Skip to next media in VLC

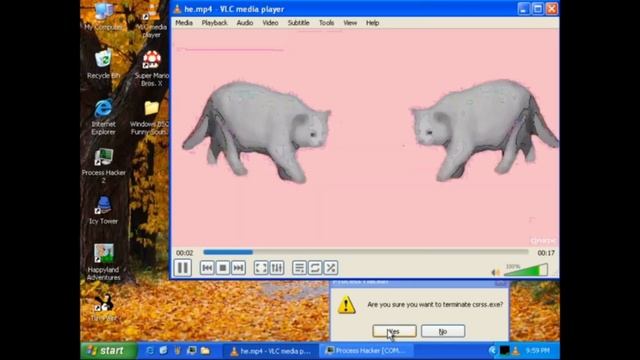coord(238,268)
